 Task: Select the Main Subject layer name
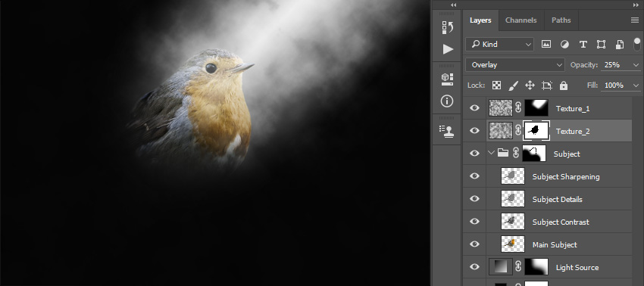tap(555, 245)
